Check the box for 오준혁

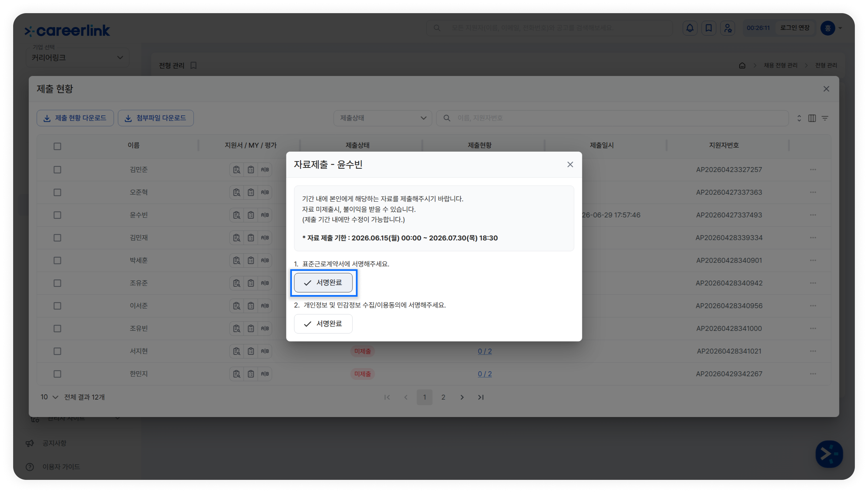point(57,192)
